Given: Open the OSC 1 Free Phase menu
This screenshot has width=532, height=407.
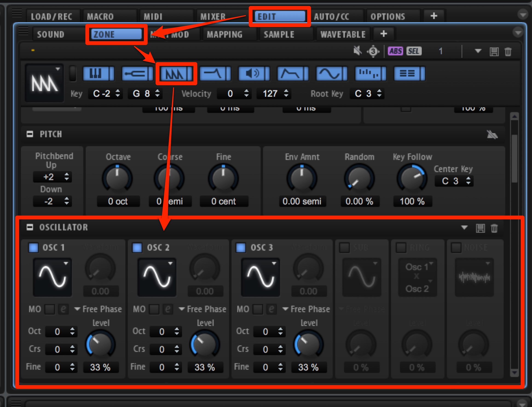Looking at the screenshot, I should 98,309.
